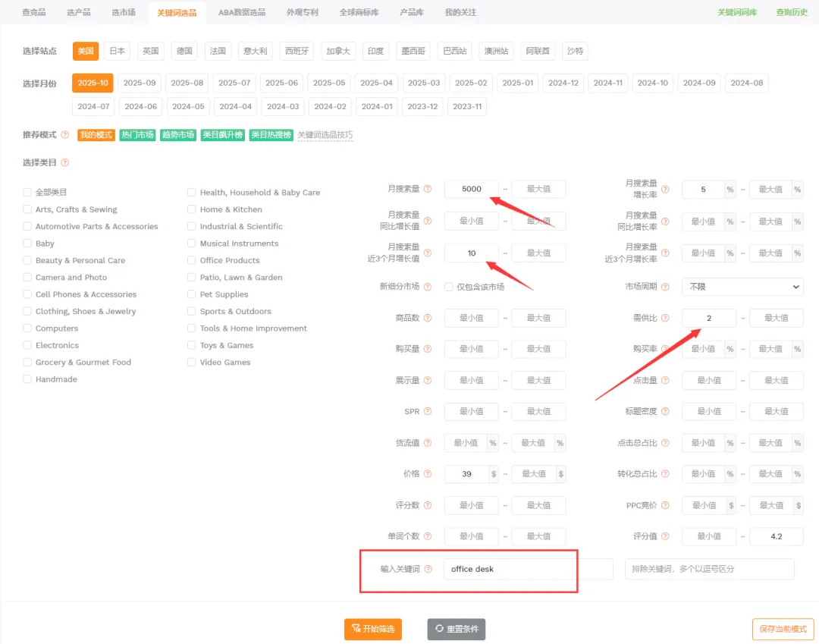Image resolution: width=819 pixels, height=644 pixels.
Task: Show help for 评分值 filter
Action: coord(666,536)
